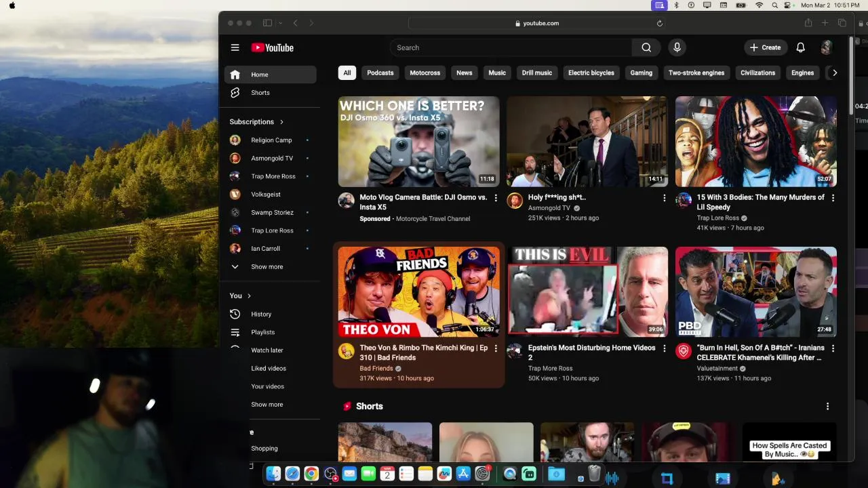Open Google Chrome from the Dock
Screen dimensions: 868x488
click(311, 474)
